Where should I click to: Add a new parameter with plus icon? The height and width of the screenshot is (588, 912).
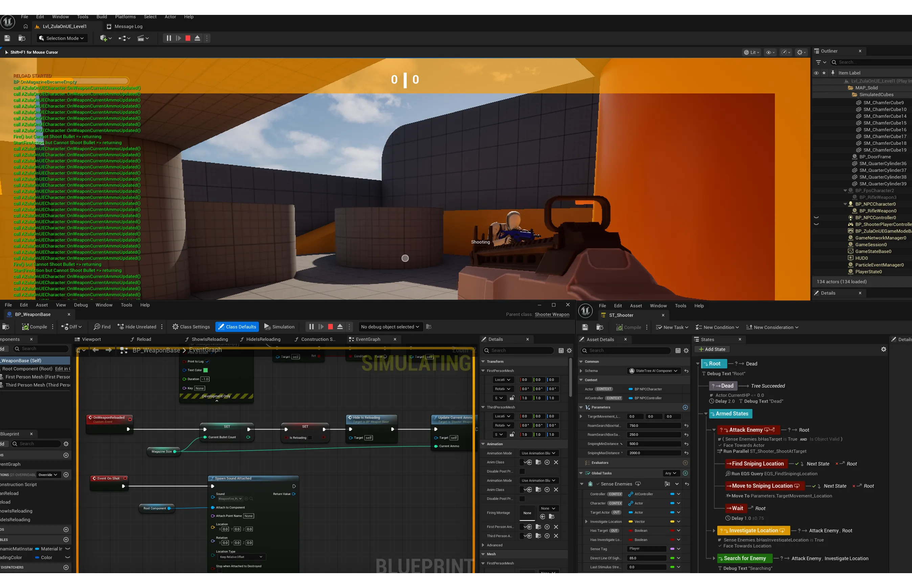pyautogui.click(x=686, y=407)
